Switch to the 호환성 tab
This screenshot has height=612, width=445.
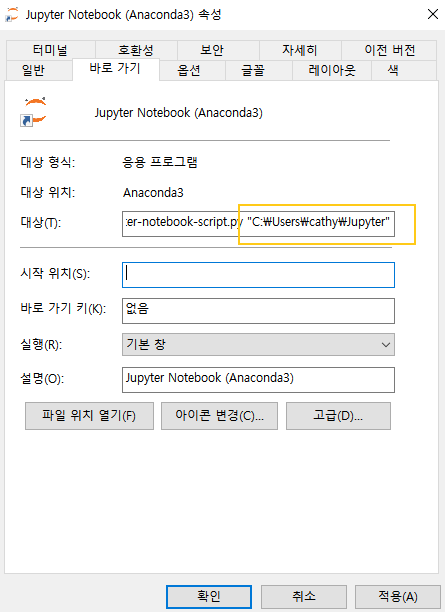point(136,50)
